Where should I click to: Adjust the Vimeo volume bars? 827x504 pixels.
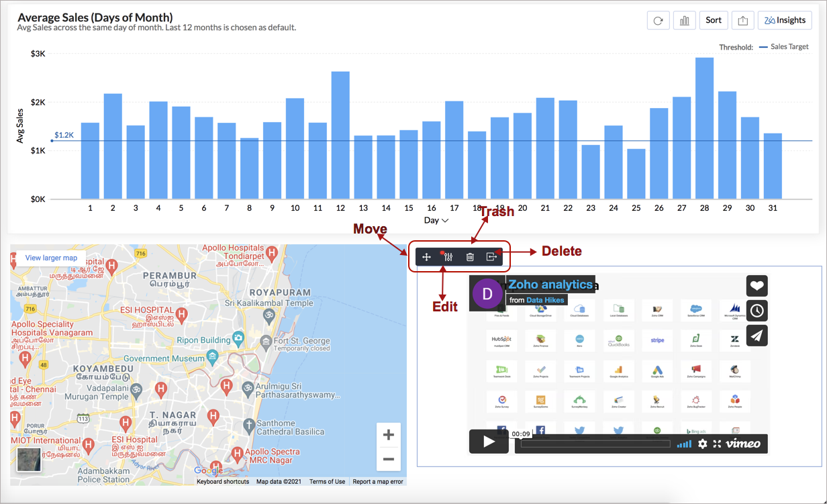pos(683,444)
